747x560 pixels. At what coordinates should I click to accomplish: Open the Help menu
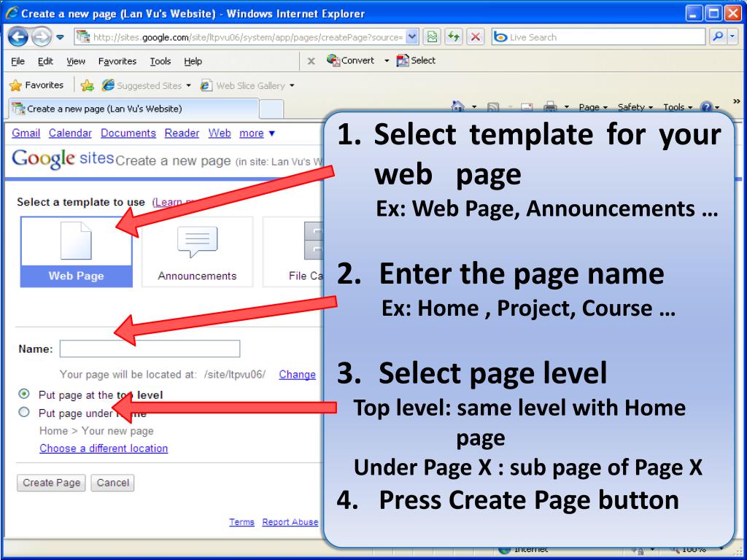coord(193,61)
